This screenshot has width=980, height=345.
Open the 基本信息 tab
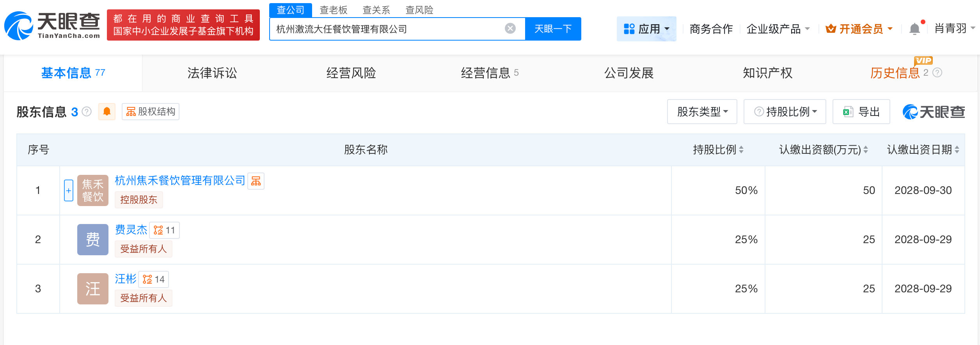click(x=73, y=73)
